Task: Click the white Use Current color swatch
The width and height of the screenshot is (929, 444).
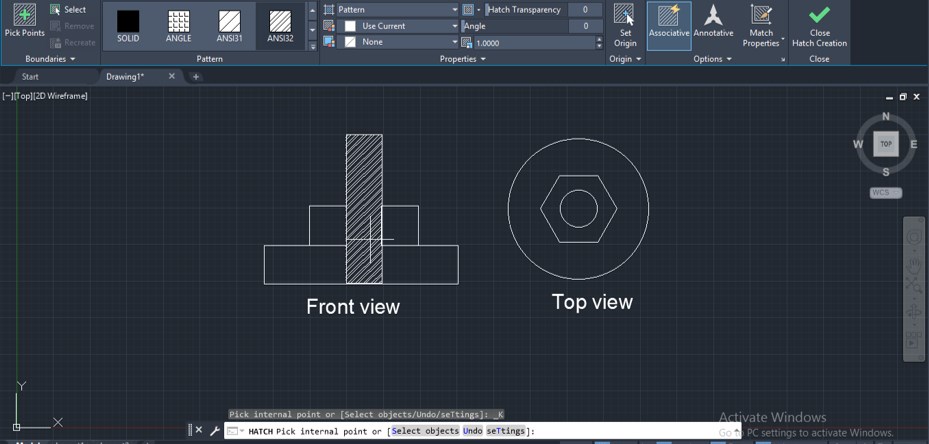Action: pos(351,26)
